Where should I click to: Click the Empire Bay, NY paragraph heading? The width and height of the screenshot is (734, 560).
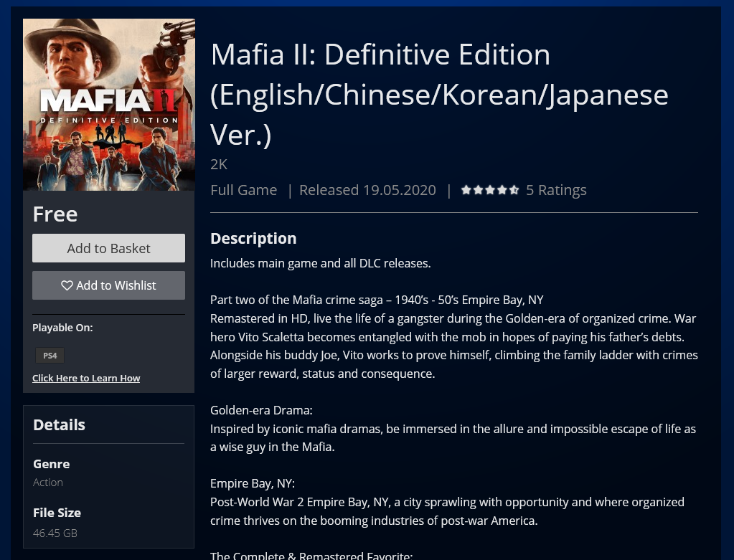253,483
